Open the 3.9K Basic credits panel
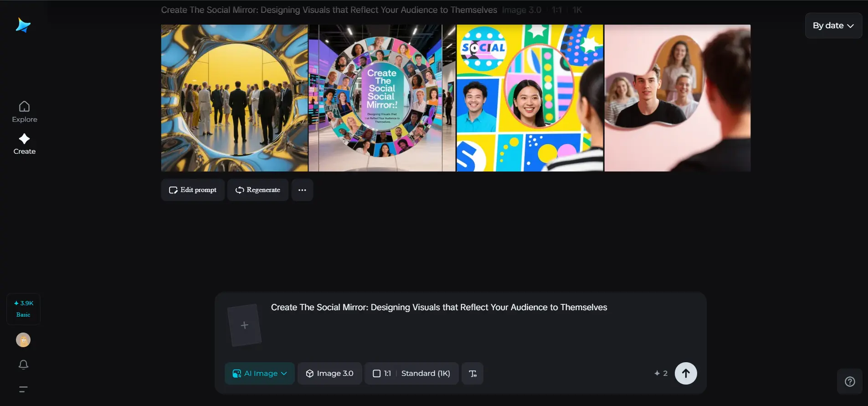Viewport: 868px width, 406px height. [x=23, y=309]
